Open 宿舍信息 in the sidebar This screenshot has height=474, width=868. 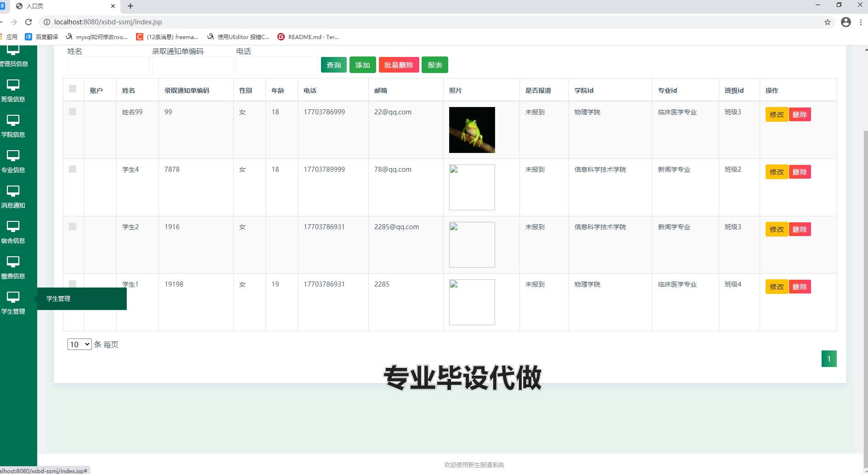coord(13,232)
